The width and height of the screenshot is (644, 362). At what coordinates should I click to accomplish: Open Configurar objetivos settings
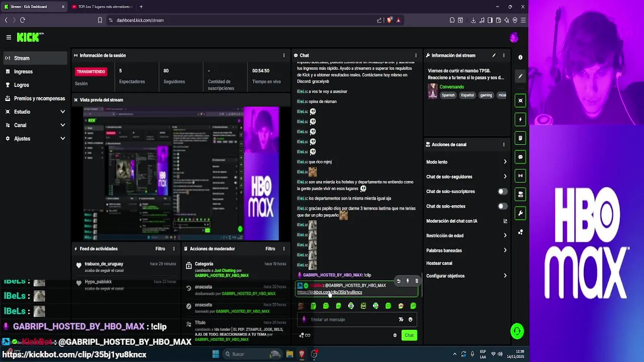(466, 276)
